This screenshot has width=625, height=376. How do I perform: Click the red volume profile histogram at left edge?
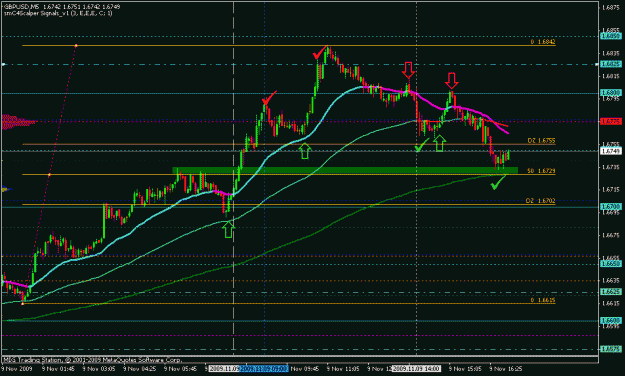click(19, 122)
